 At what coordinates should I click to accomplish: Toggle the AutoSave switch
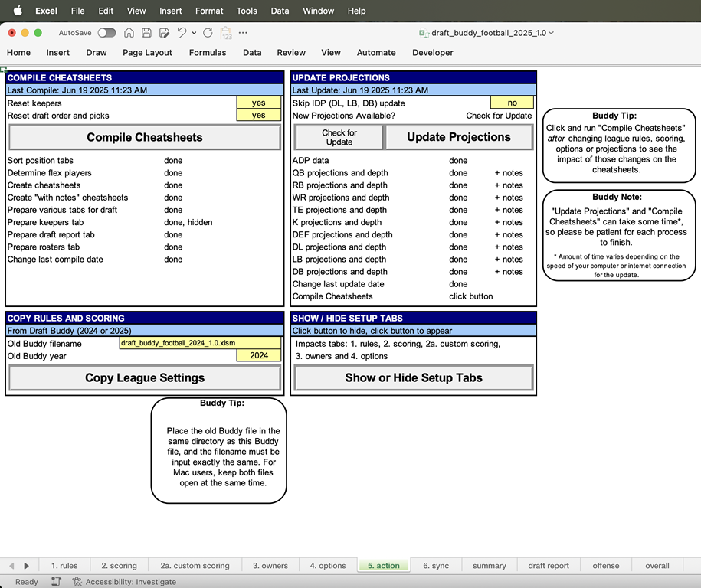click(x=106, y=33)
